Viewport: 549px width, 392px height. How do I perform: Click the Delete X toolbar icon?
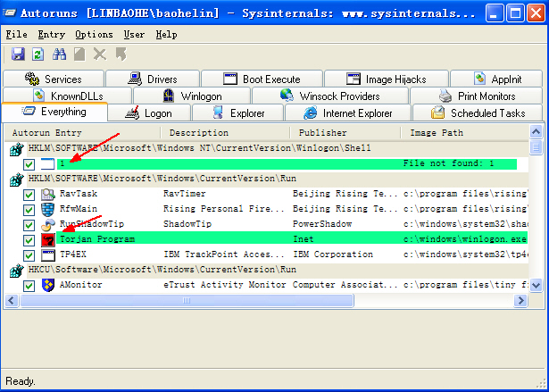[100, 54]
